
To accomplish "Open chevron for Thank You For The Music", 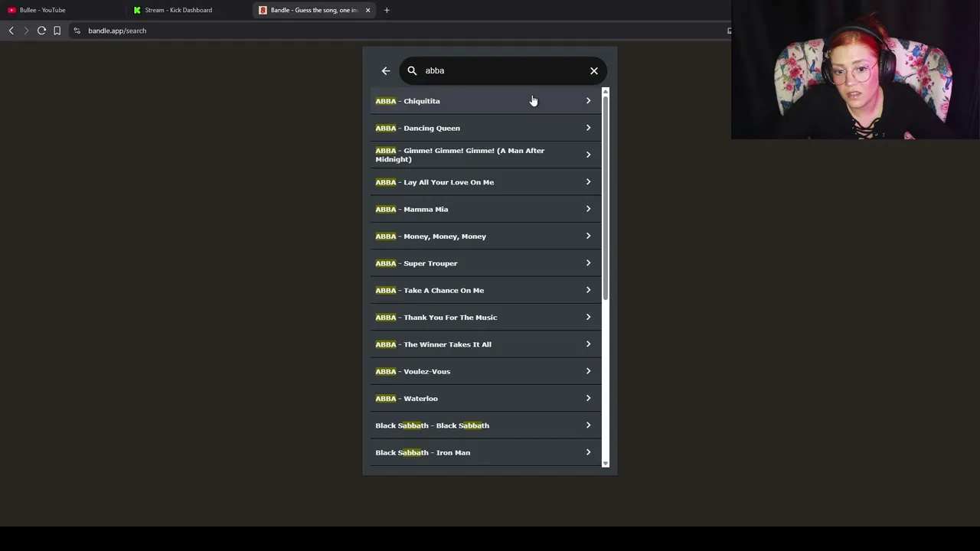I will tap(588, 317).
